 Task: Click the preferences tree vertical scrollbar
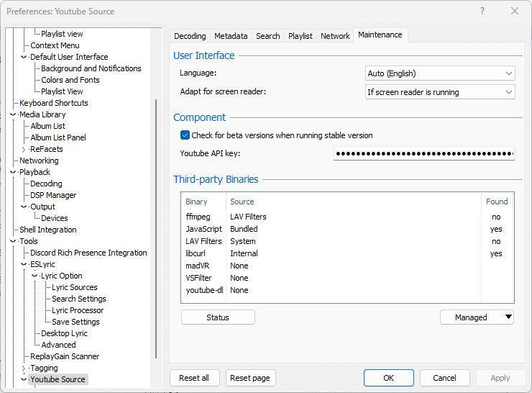pyautogui.click(x=156, y=228)
